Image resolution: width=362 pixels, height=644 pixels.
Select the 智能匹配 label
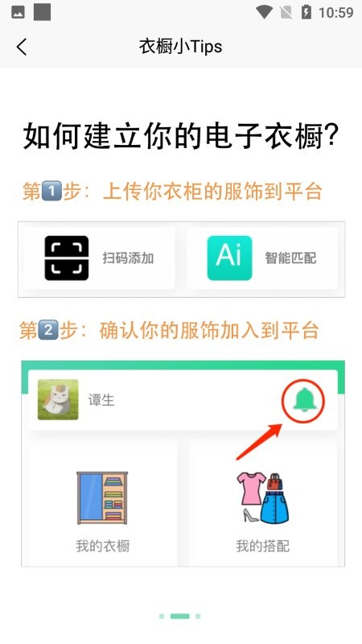point(290,258)
